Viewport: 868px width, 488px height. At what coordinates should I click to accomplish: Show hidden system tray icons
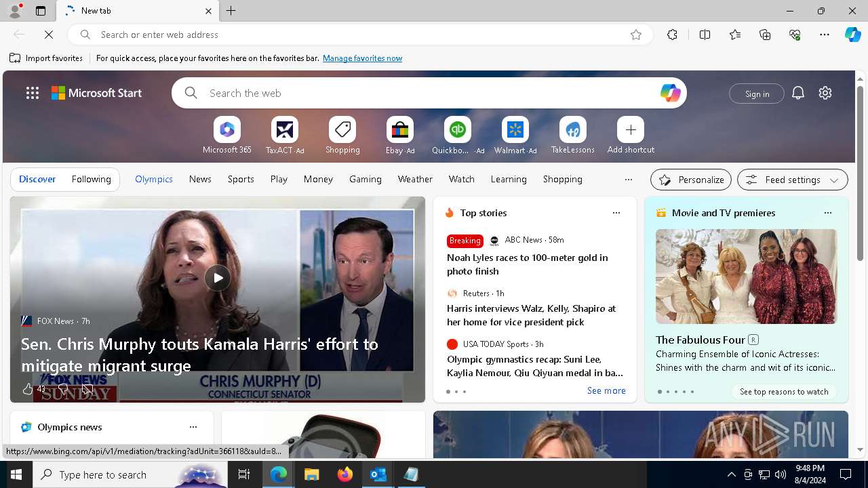(x=731, y=474)
